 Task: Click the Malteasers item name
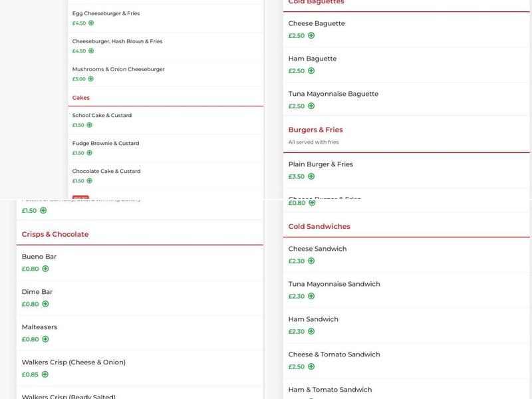[40, 327]
